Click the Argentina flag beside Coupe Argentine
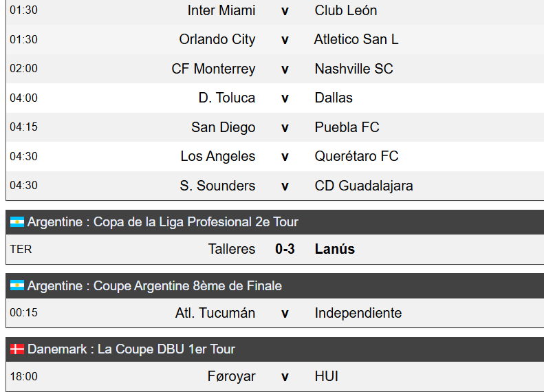 click(x=17, y=285)
